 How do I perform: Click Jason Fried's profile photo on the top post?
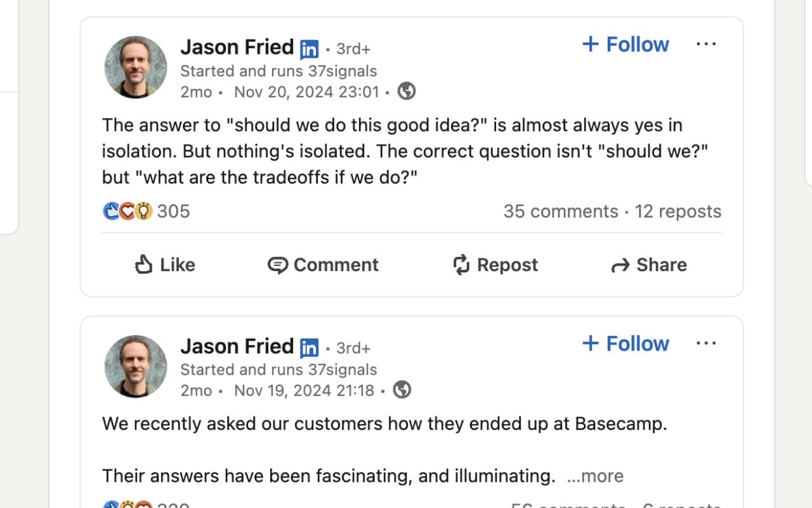(x=135, y=67)
